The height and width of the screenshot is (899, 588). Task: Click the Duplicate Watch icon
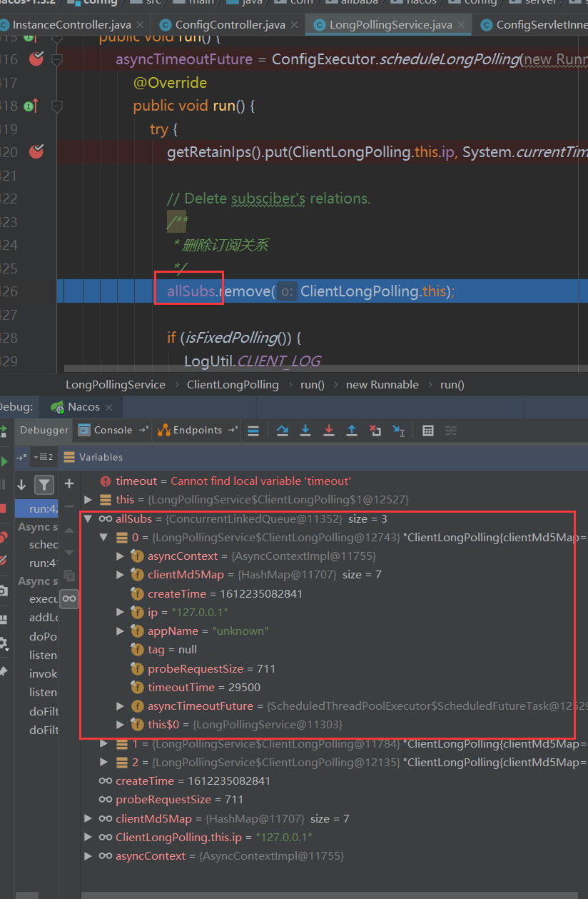[x=69, y=575]
